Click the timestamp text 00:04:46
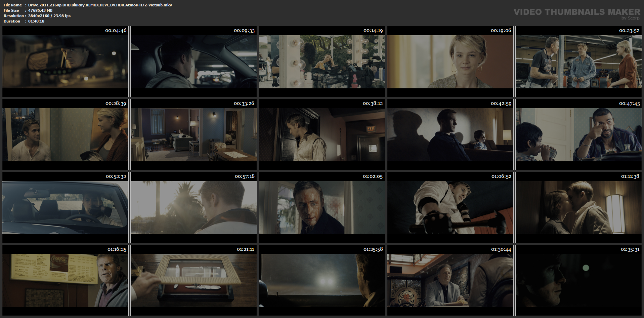The height and width of the screenshot is (318, 644). point(116,31)
